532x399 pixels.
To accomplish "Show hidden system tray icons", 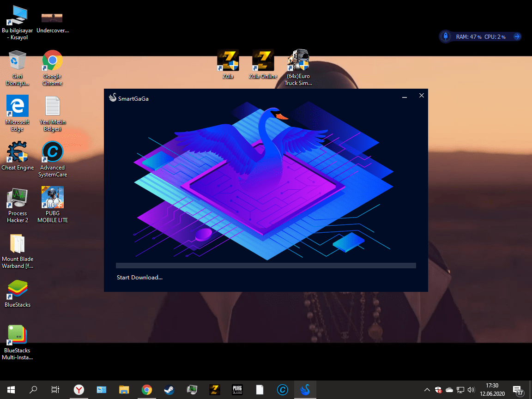I will [x=427, y=390].
